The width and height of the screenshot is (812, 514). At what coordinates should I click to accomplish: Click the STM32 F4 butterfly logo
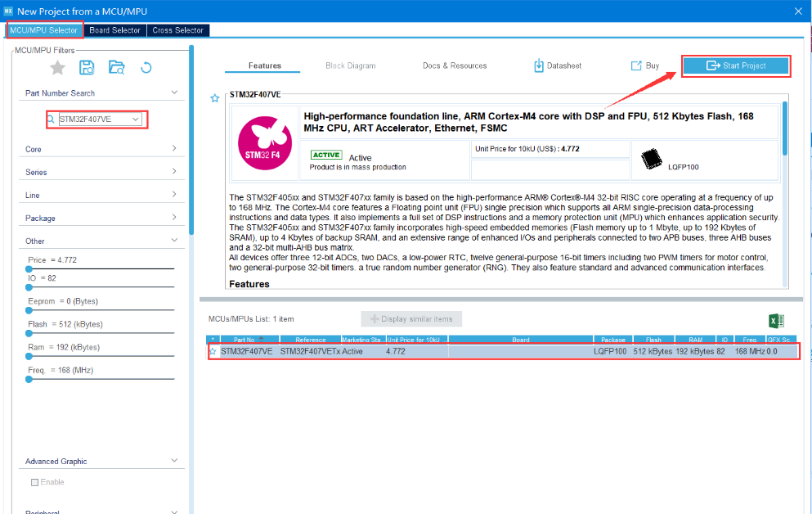coord(265,143)
